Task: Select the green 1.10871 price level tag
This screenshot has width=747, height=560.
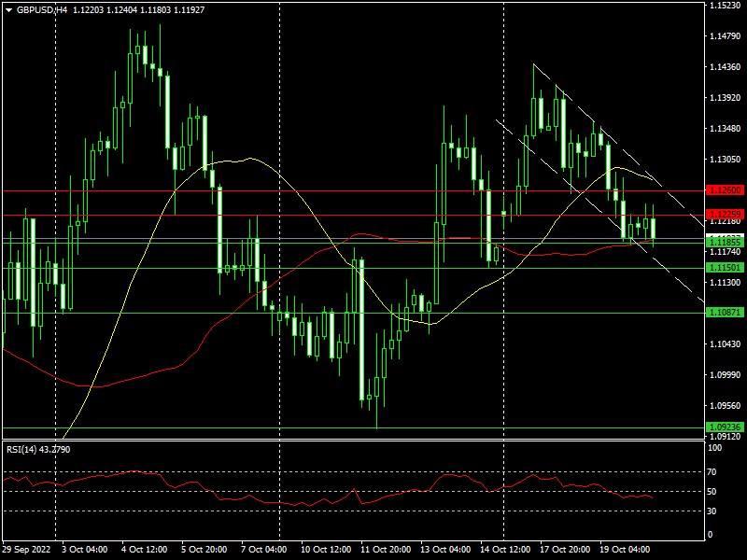Action: click(725, 313)
